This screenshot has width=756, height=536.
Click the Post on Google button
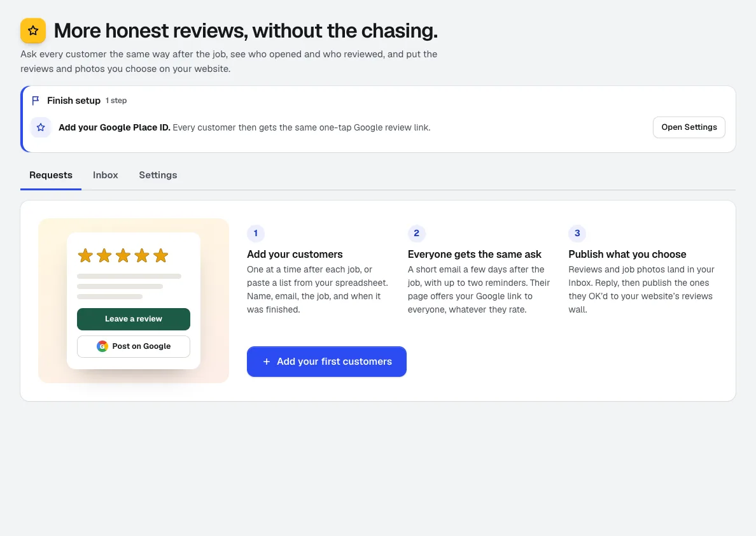pyautogui.click(x=134, y=346)
